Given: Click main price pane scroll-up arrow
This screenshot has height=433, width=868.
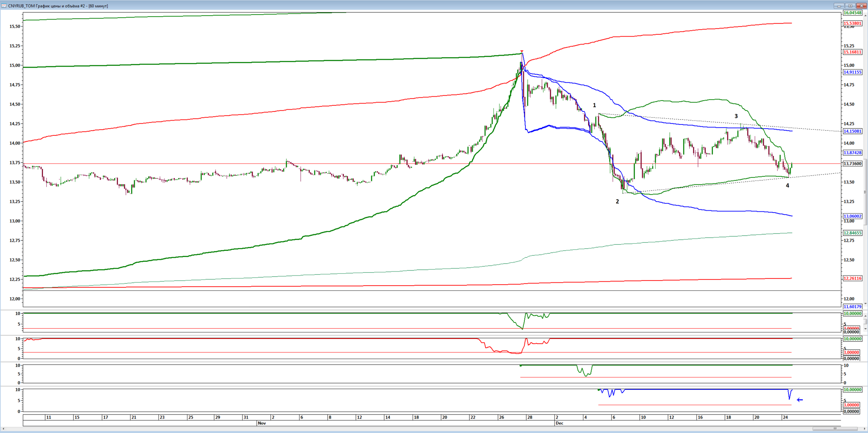Looking at the screenshot, I should [x=865, y=15].
